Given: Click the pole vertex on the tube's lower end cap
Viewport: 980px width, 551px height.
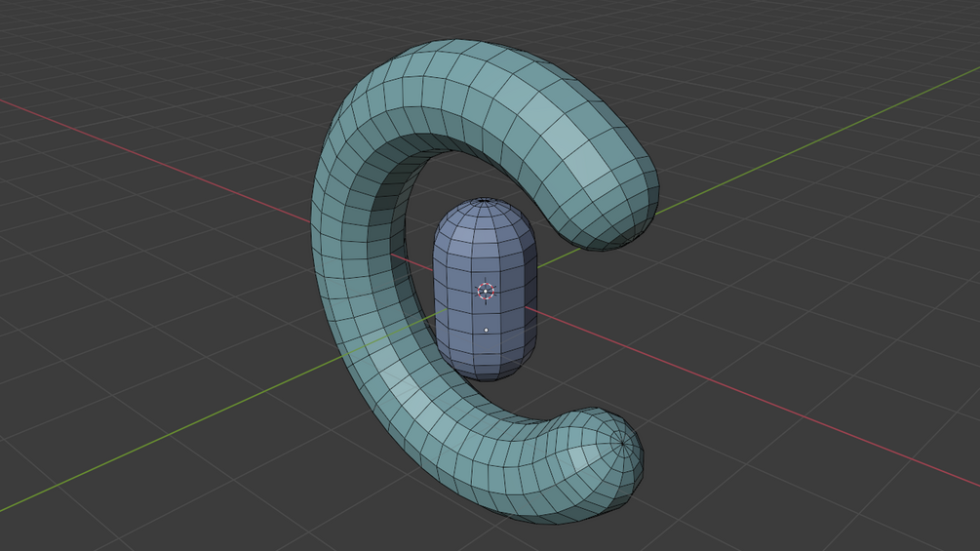Looking at the screenshot, I should (622, 443).
